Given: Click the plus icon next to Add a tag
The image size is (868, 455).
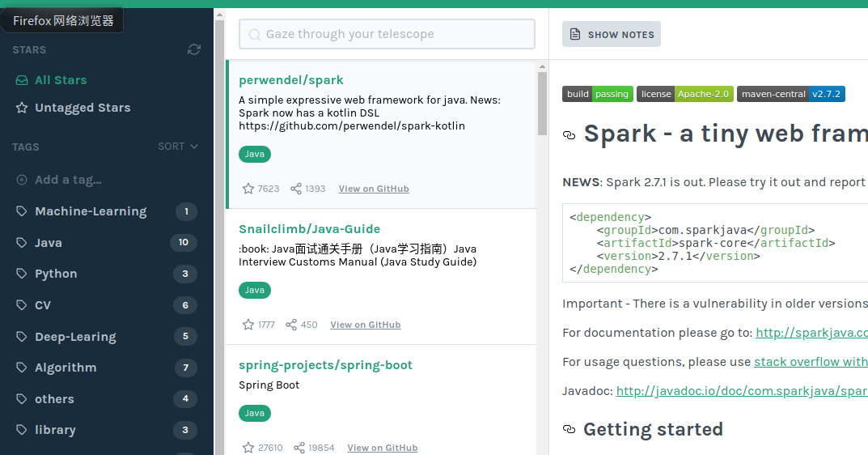Looking at the screenshot, I should point(22,180).
